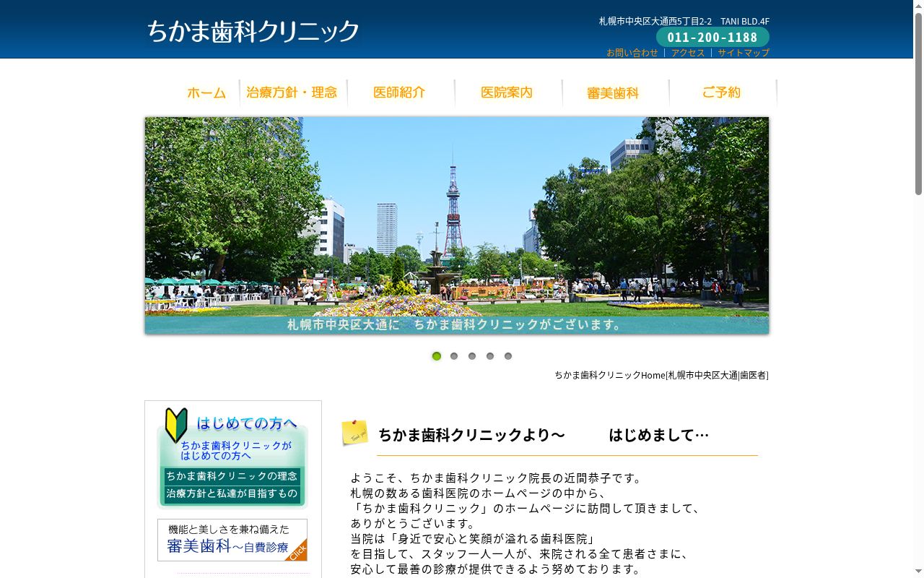Go to the 医師紹介 page
Image resolution: width=924 pixels, height=578 pixels.
[400, 92]
